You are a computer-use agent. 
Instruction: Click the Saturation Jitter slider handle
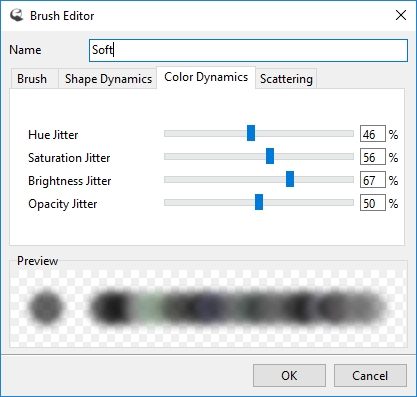[270, 156]
